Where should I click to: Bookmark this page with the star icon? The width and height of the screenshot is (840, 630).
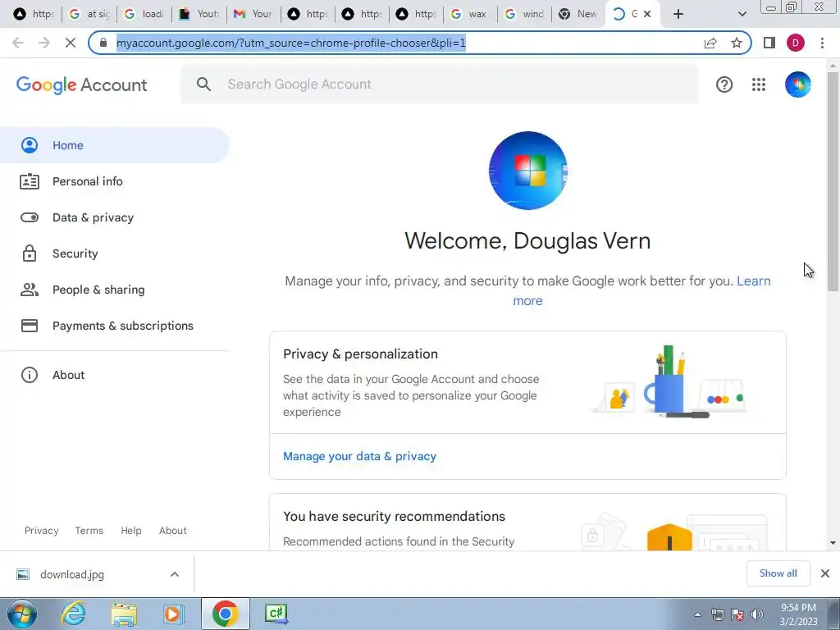(737, 43)
